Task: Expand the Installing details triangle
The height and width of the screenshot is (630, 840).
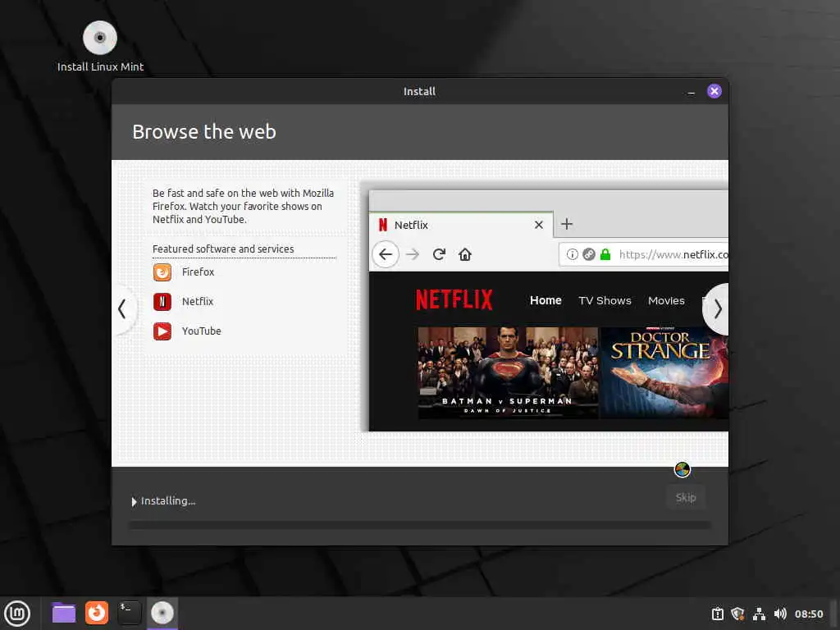Action: pyautogui.click(x=134, y=501)
